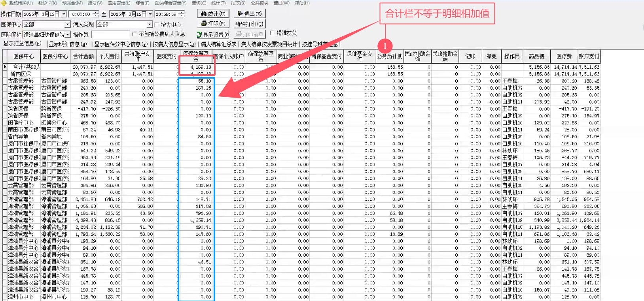Open the 系统维护(U) menu

coord(21,3)
